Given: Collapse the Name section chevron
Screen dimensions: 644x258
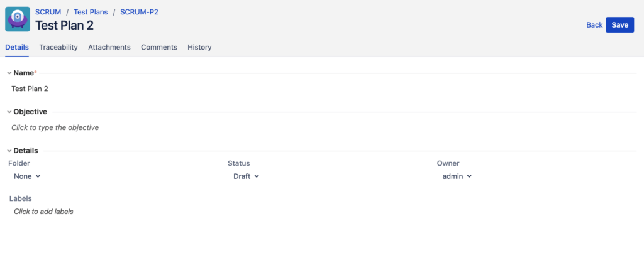Looking at the screenshot, I should click(9, 73).
